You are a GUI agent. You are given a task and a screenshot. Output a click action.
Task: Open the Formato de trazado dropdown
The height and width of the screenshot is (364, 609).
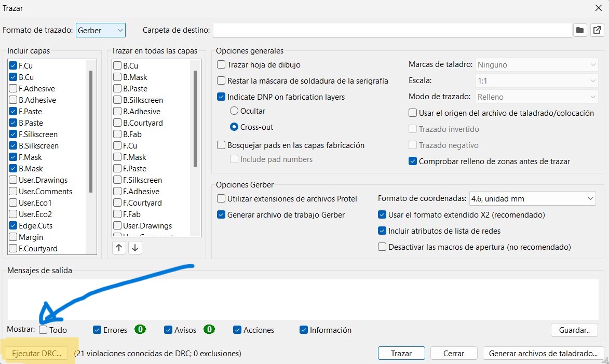pyautogui.click(x=101, y=30)
